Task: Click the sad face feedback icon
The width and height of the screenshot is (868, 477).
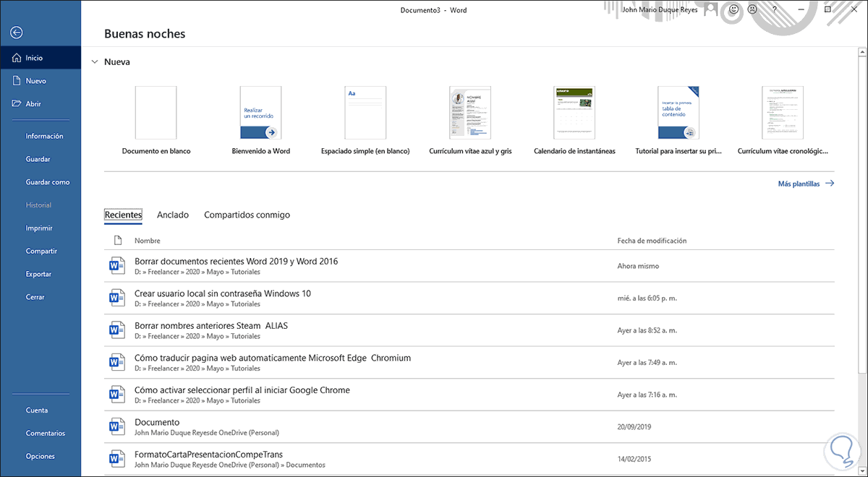Action: pyautogui.click(x=753, y=10)
